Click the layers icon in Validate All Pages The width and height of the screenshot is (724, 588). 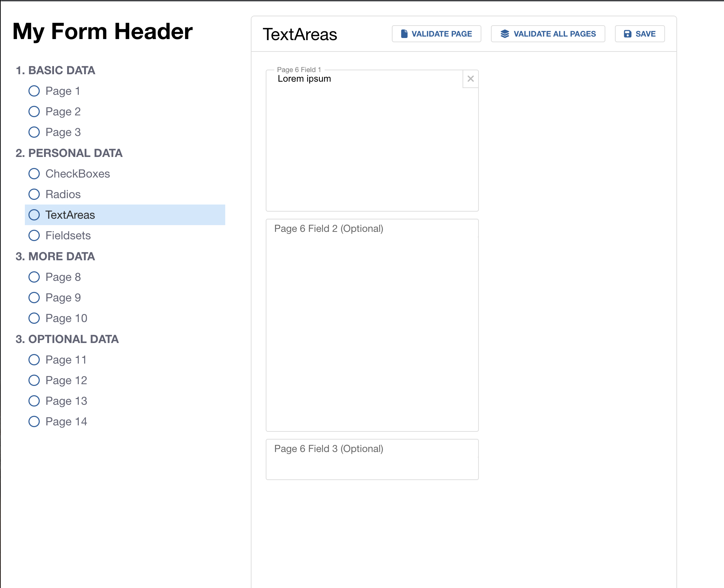505,34
